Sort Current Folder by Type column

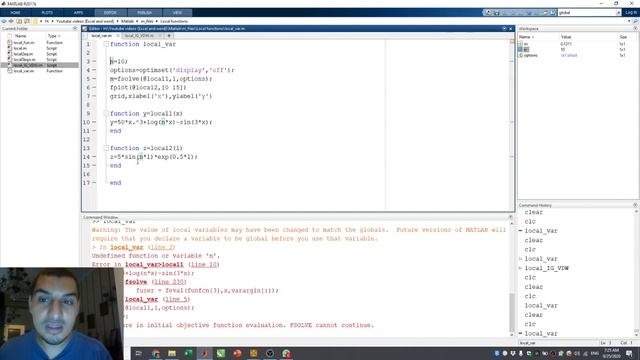tap(53, 36)
